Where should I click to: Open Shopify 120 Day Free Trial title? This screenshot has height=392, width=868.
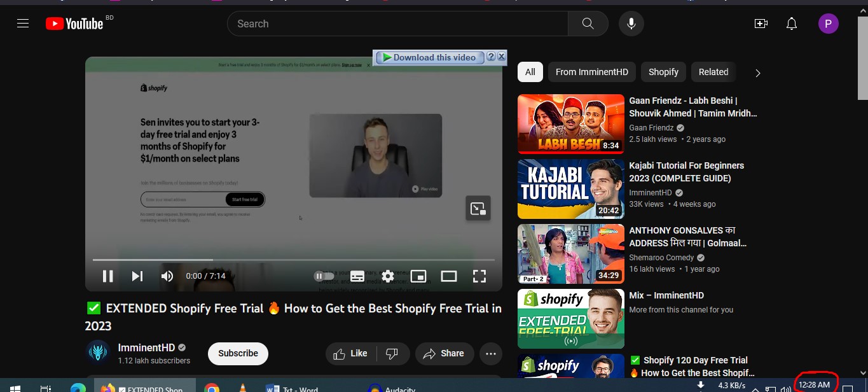(x=692, y=367)
